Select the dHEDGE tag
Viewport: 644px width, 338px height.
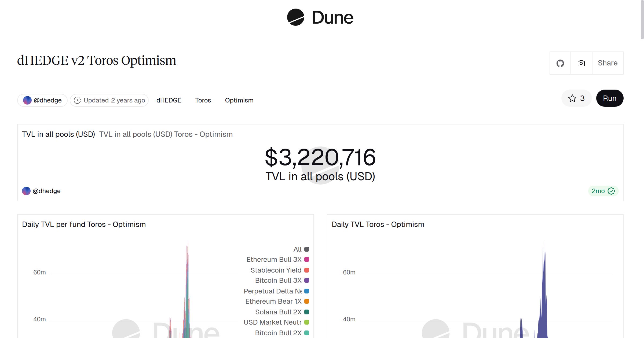tap(169, 100)
